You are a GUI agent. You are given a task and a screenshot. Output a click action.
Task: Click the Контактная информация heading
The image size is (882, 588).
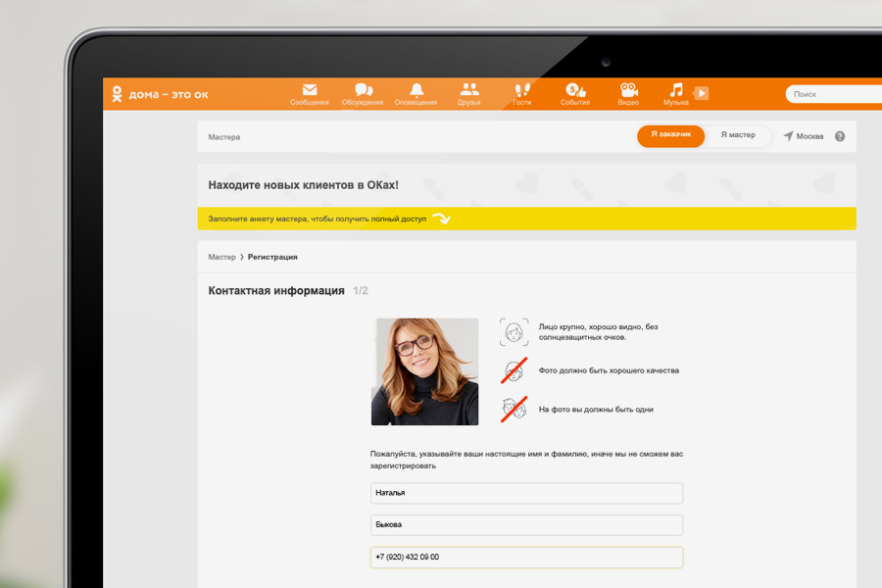click(x=276, y=290)
